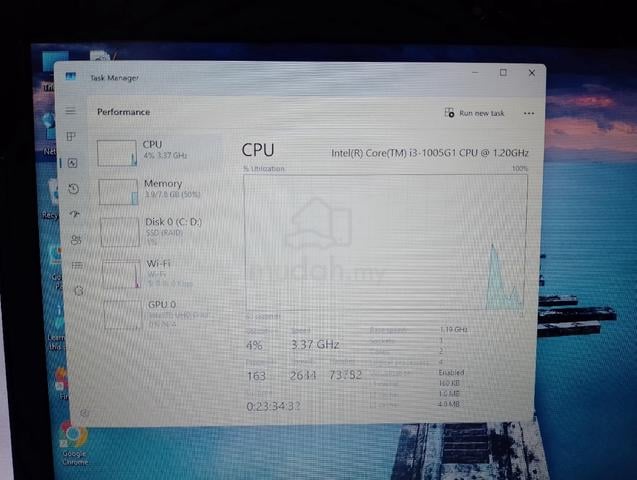Click the Intel Core i3-1005G1 processor name
Screen dimensions: 637x480
pos(430,153)
